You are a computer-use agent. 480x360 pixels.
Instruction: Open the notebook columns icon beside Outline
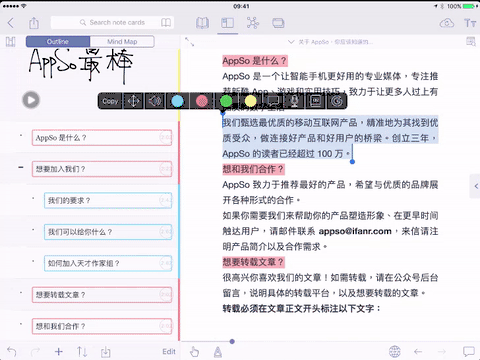[11, 42]
